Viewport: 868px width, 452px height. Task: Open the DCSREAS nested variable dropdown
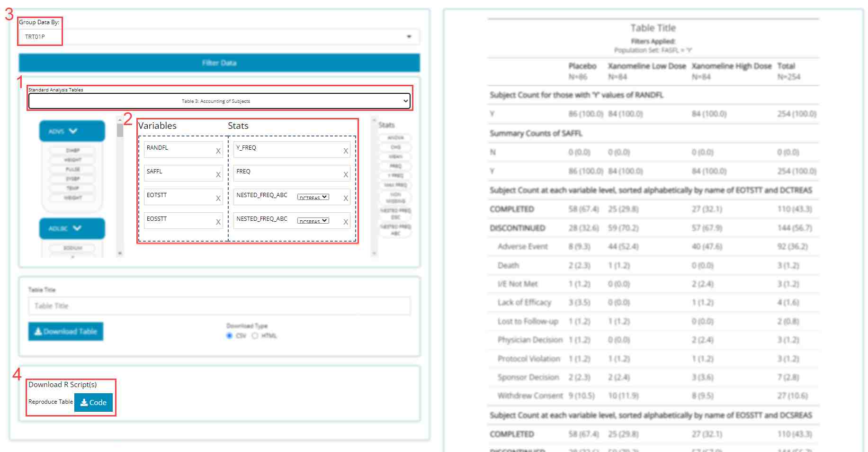[x=313, y=221]
